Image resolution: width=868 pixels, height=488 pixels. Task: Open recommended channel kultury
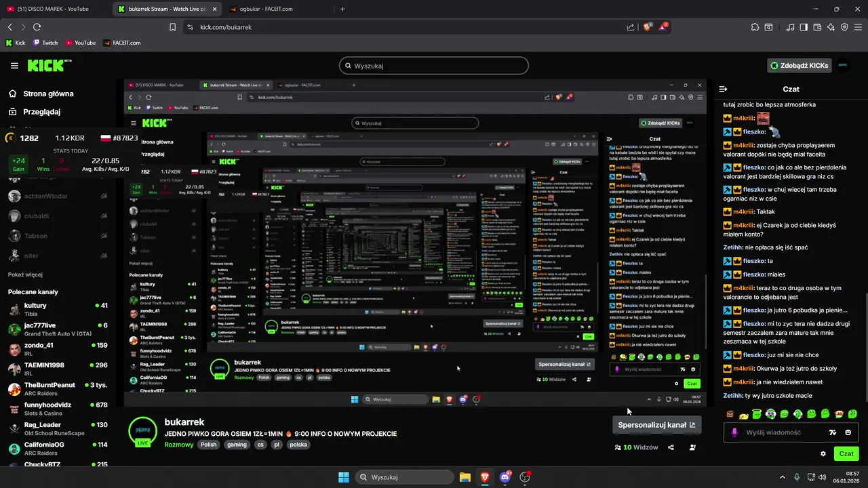click(58, 309)
